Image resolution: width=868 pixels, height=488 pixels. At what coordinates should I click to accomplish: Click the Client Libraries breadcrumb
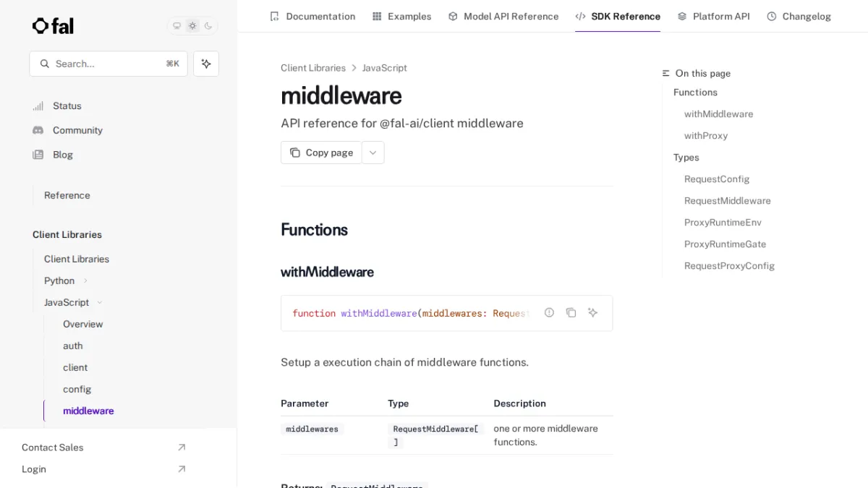pos(313,68)
